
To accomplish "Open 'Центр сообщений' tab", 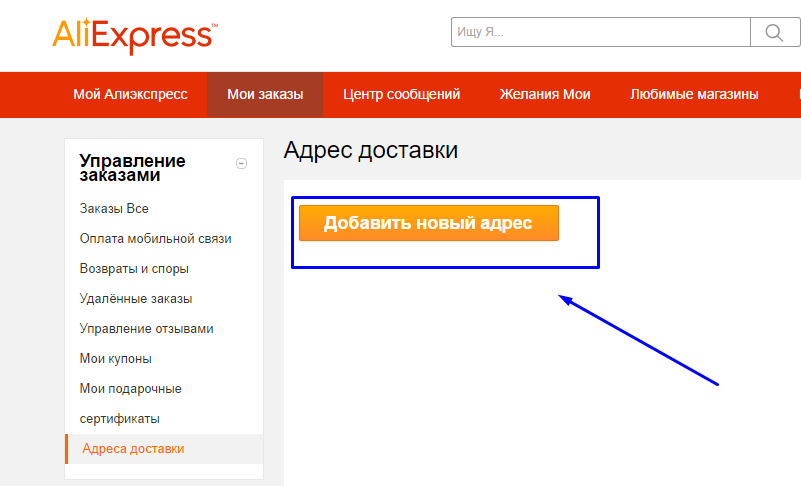I will point(402,95).
